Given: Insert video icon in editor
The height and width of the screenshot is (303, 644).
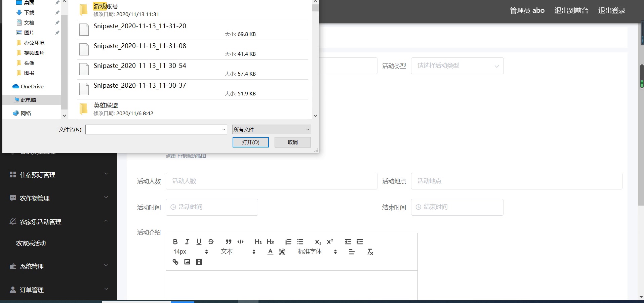Looking at the screenshot, I should click(x=199, y=262).
